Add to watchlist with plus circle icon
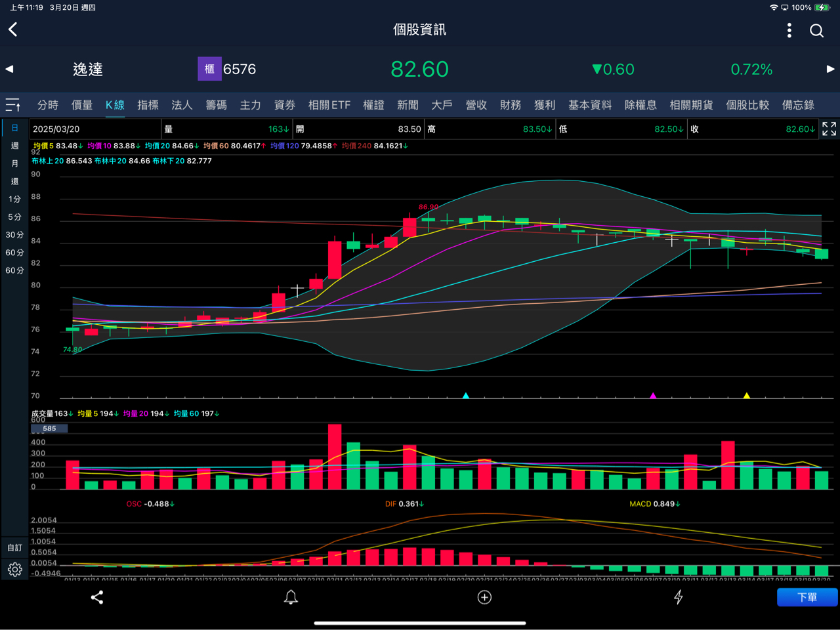 [x=484, y=597]
